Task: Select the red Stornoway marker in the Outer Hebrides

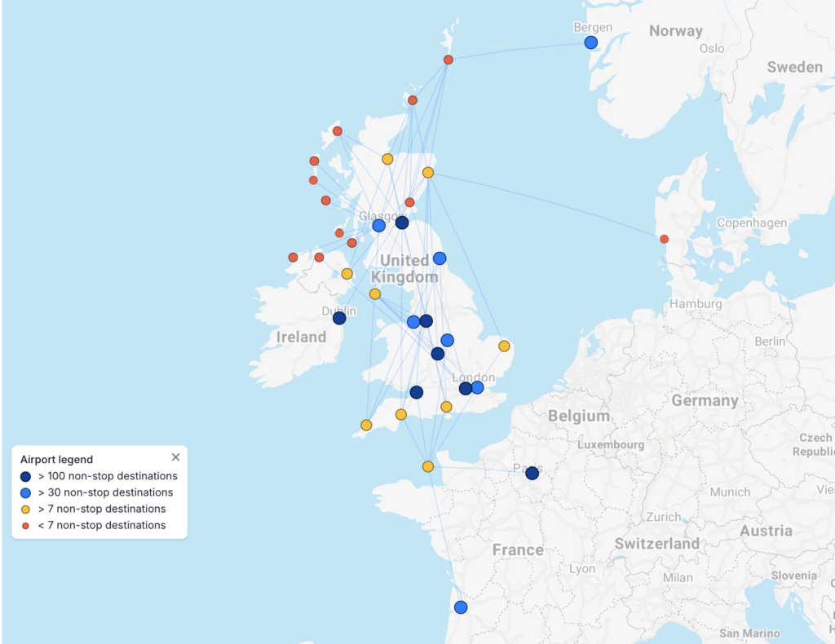Action: pos(337,131)
